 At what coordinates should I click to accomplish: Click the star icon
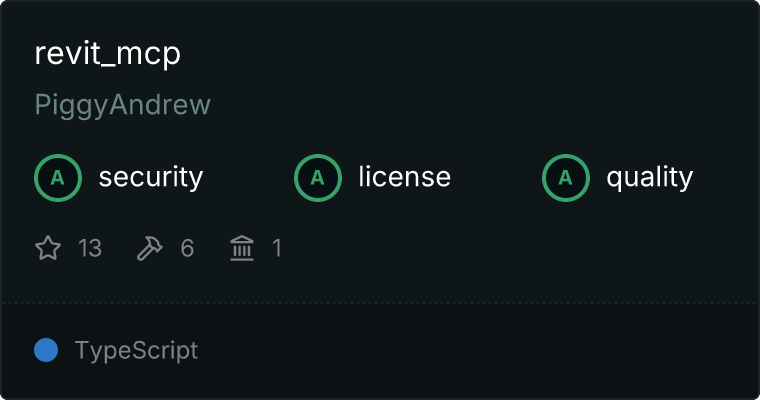pos(48,248)
